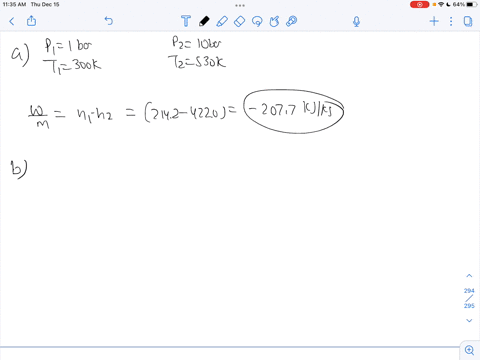Screen dimensions: 480x360
Task: Undo the last stroke
Action: 109,21
